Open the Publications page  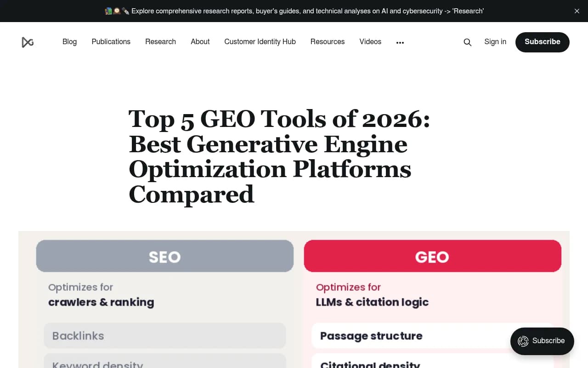(111, 42)
